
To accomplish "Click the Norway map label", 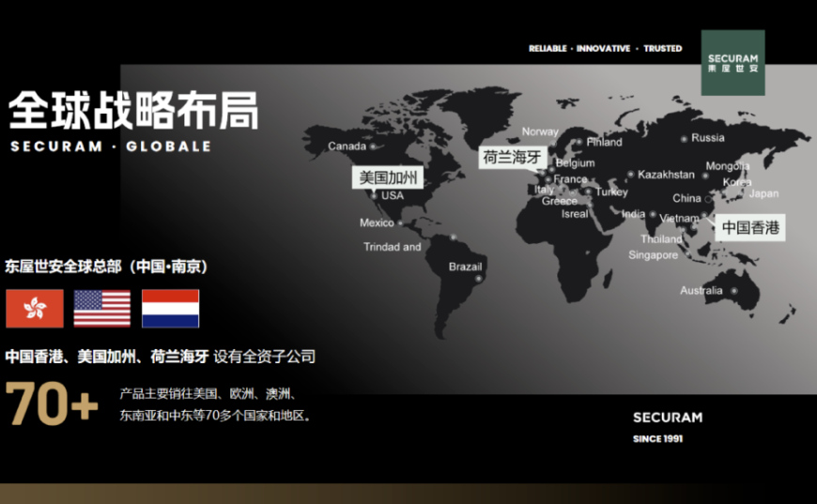I will [x=540, y=131].
